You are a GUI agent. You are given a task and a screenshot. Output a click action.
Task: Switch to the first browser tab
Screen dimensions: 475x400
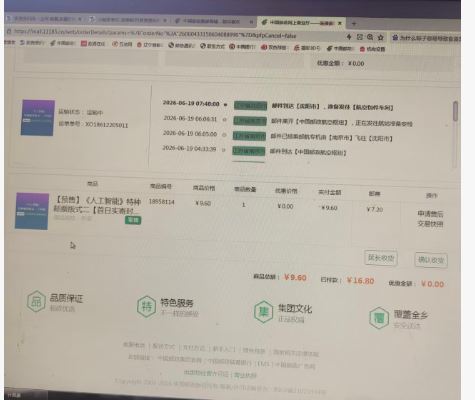(45, 19)
